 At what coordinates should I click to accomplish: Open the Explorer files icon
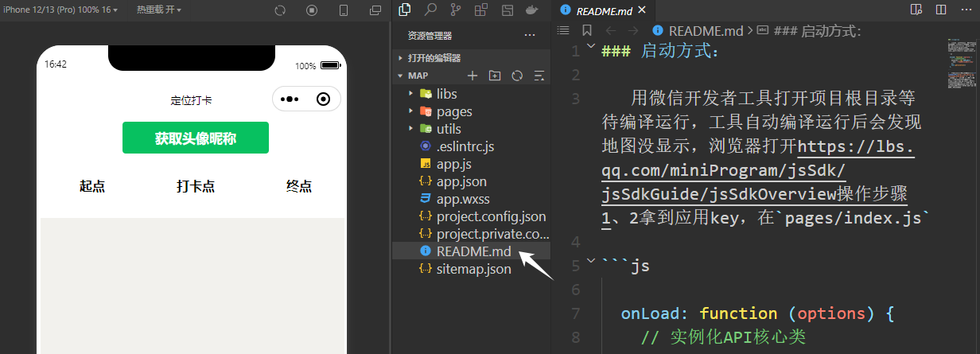pos(405,10)
